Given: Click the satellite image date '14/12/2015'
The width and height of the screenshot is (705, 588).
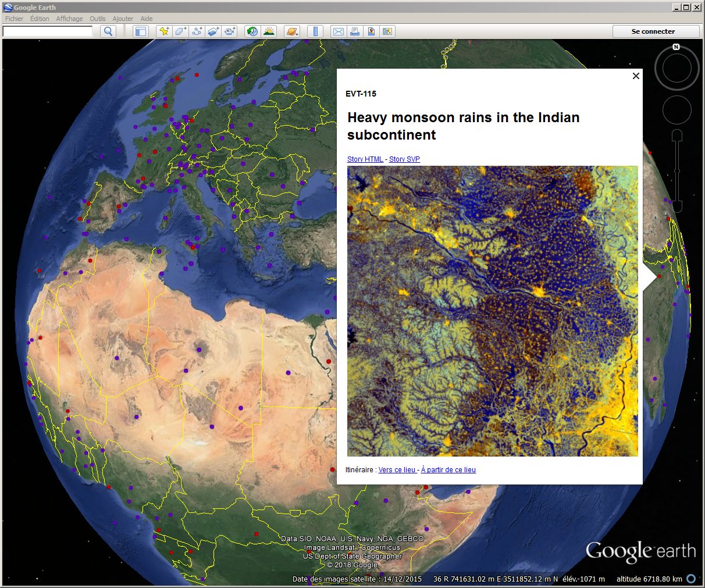Looking at the screenshot, I should pos(403,579).
